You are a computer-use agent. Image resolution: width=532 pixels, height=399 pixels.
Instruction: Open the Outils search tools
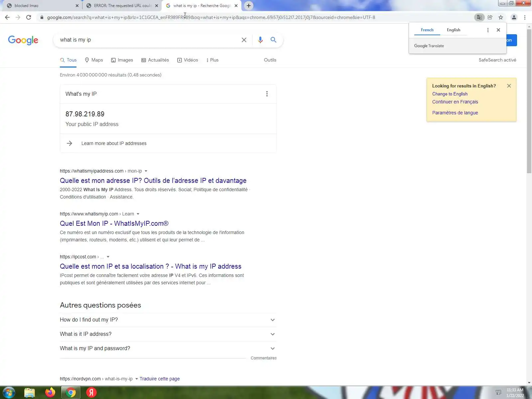(270, 60)
